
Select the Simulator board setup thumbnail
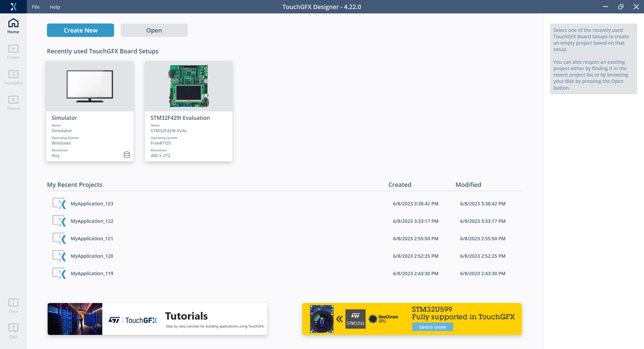coord(90,86)
